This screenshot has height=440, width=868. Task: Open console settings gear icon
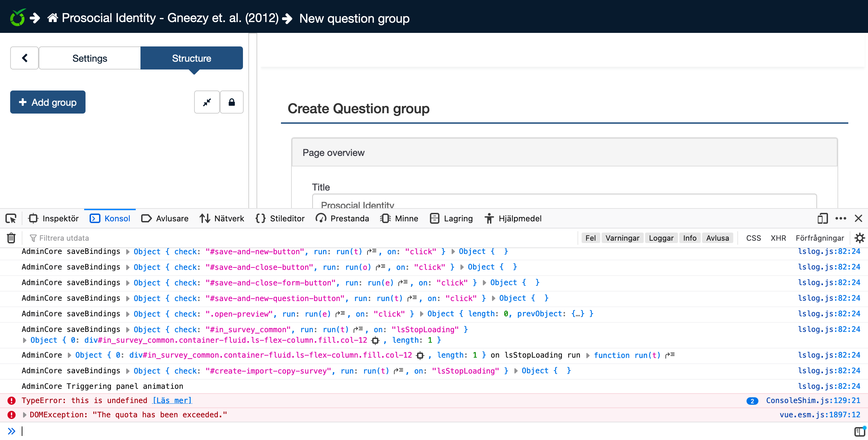tap(860, 238)
